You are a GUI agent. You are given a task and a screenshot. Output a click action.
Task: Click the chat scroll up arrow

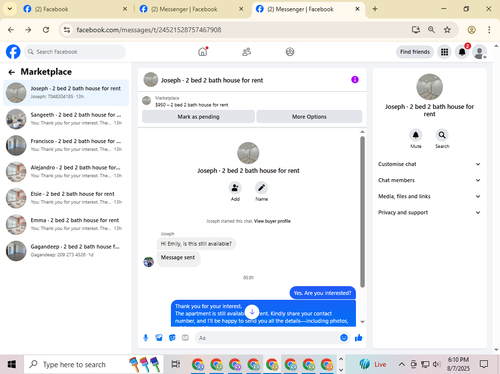[x=362, y=132]
